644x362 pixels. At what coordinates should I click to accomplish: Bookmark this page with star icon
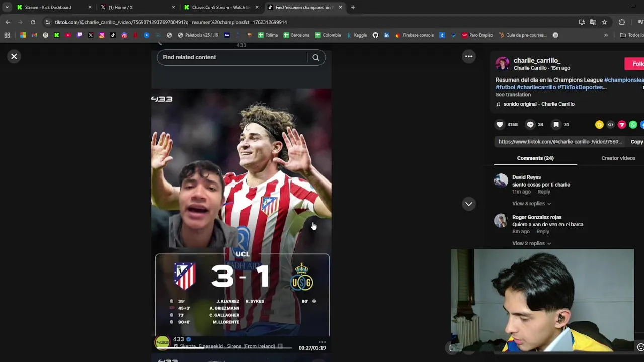(604, 22)
